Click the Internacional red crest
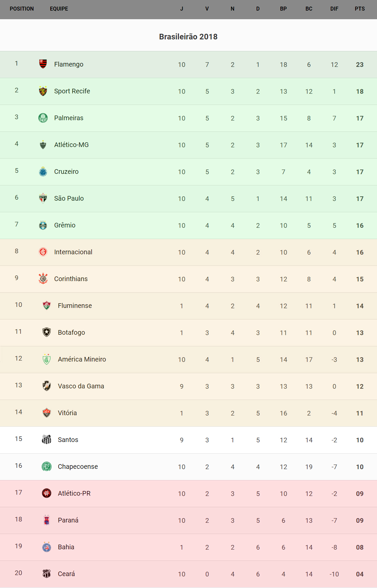 (43, 252)
